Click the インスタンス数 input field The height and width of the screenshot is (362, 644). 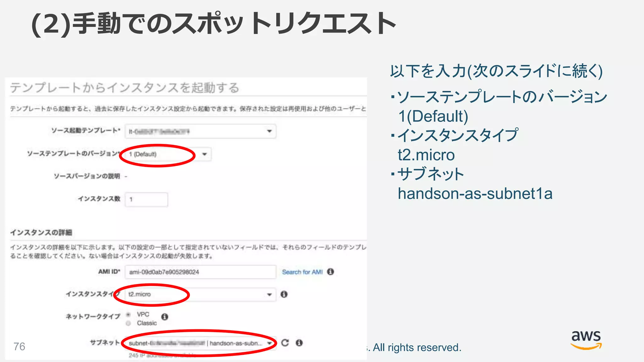point(146,200)
